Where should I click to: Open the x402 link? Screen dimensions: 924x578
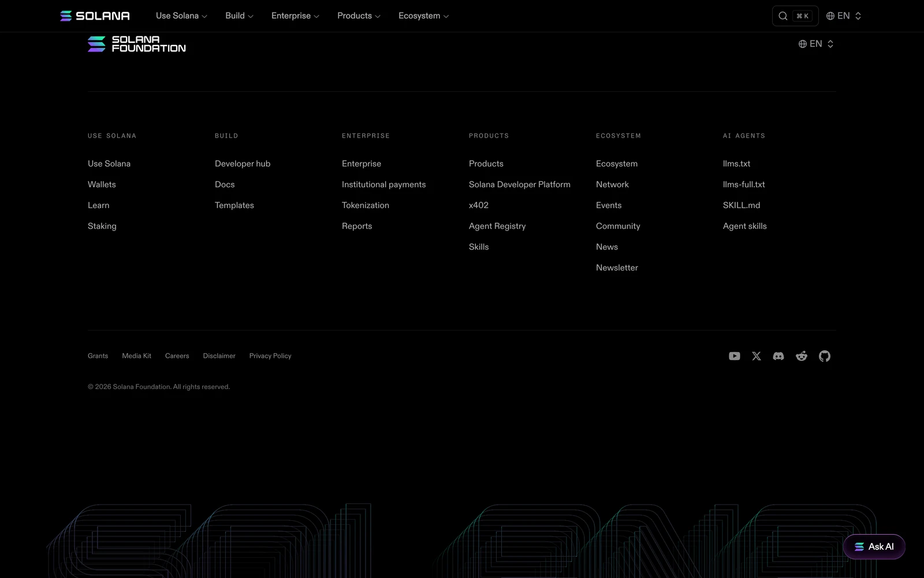point(479,205)
